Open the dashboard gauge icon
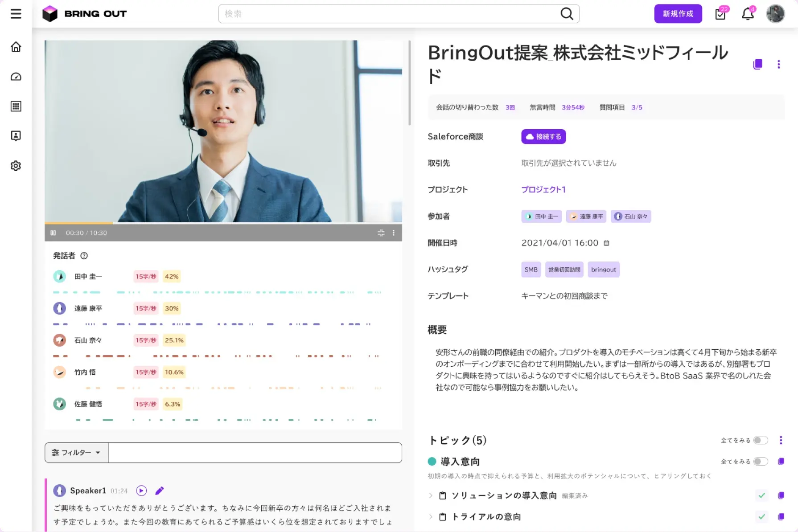798x532 pixels. click(16, 77)
